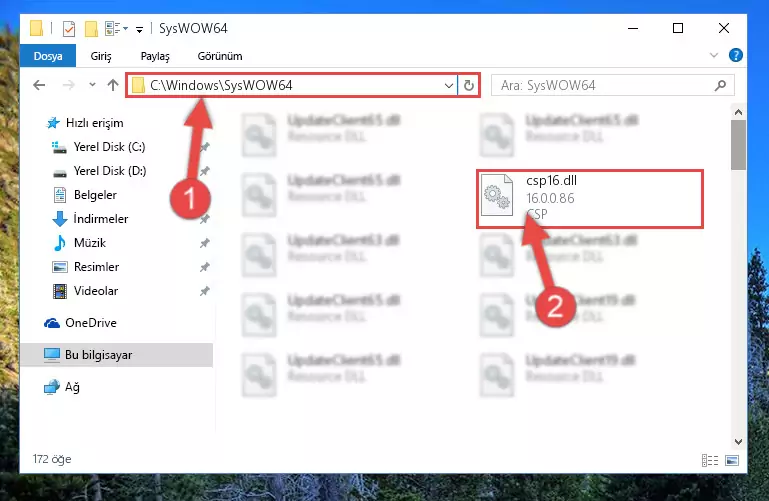Go up one folder level
The height and width of the screenshot is (501, 769).
tap(113, 85)
